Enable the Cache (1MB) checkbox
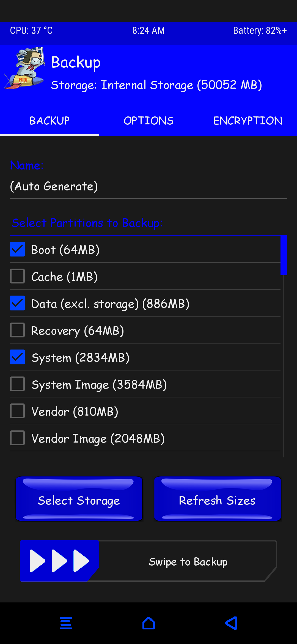The image size is (297, 644). coord(17,276)
